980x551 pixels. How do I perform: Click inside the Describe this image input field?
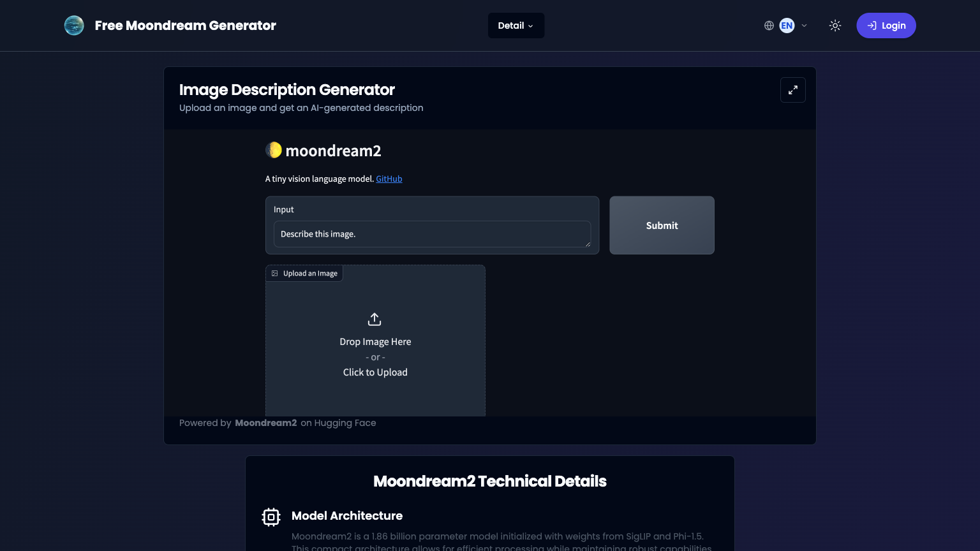tap(432, 234)
